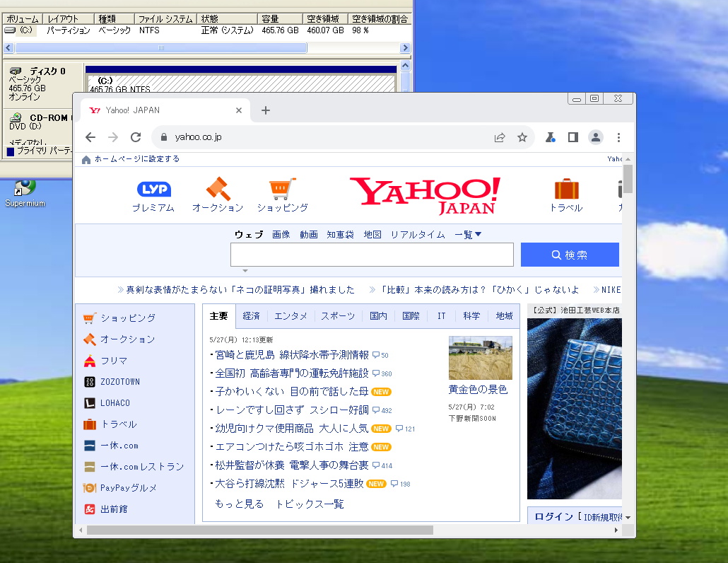
Task: Open the browser three-dot menu
Action: pos(618,137)
